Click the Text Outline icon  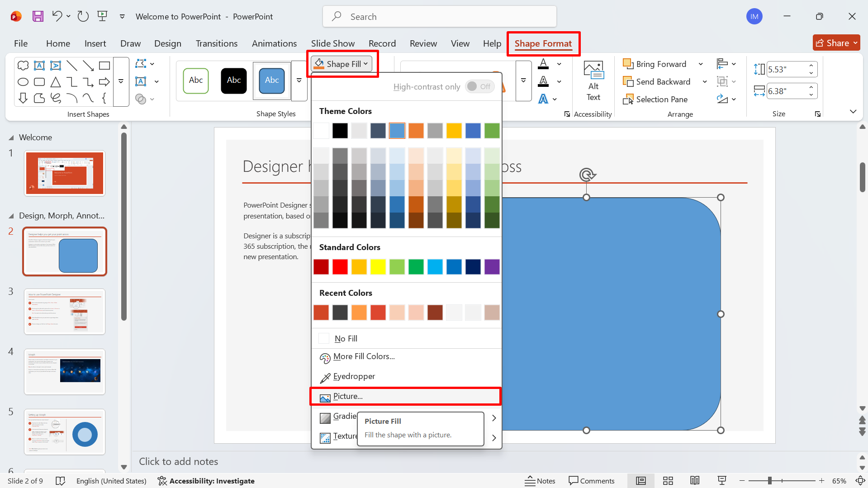coord(543,81)
